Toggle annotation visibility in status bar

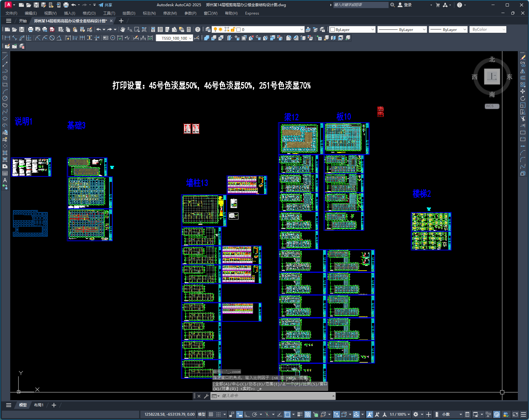(369, 414)
